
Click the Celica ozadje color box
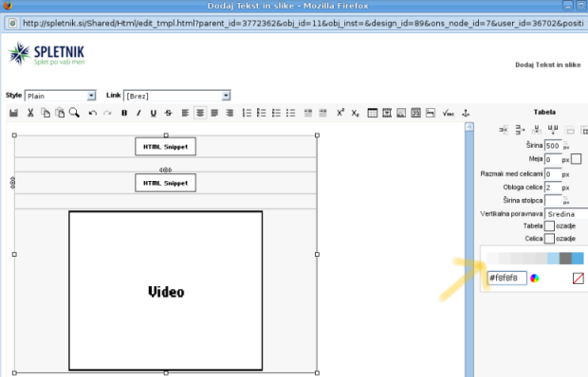coord(549,239)
